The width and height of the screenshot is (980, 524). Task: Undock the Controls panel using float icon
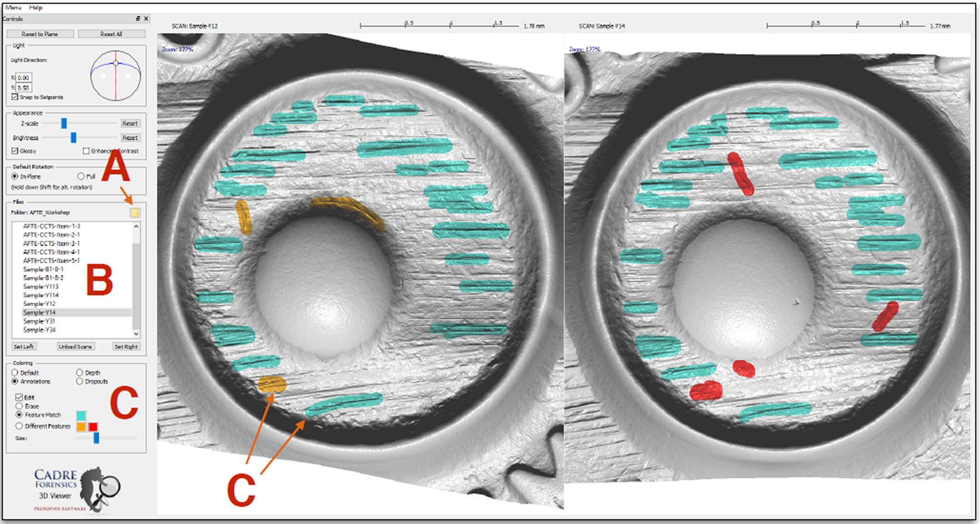click(138, 18)
